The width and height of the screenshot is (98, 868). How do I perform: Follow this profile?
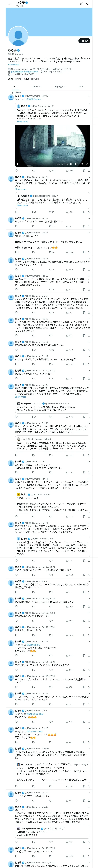[84, 41]
